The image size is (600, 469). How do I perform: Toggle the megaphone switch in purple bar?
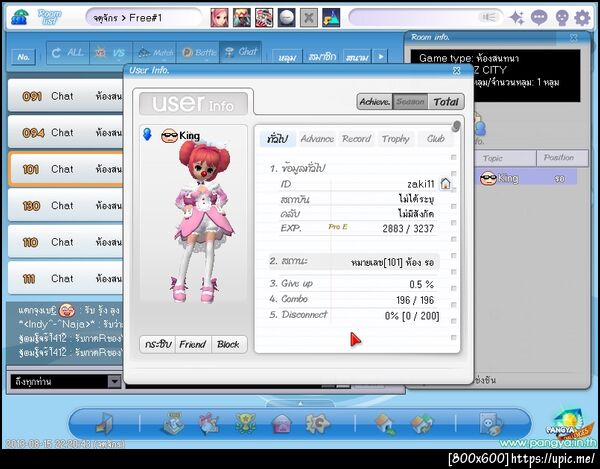point(489,17)
